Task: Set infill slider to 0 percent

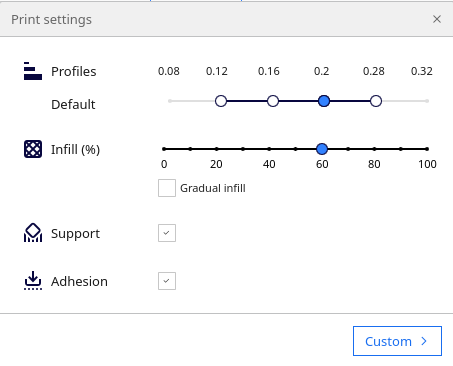Action: pos(164,149)
